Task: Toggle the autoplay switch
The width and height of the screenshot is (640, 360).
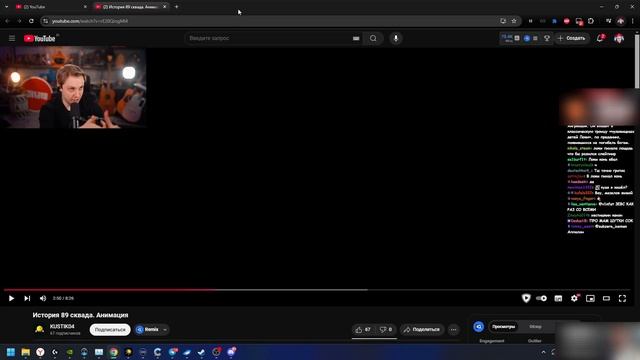Action: click(x=542, y=298)
